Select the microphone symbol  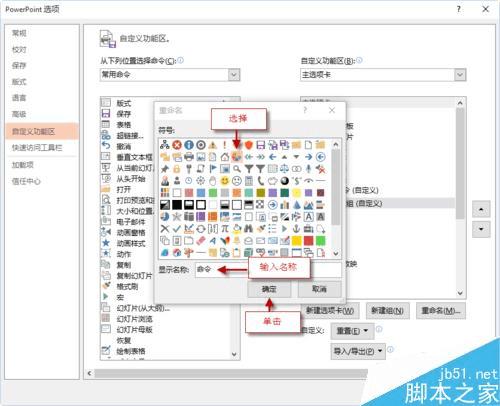pyautogui.click(x=308, y=169)
